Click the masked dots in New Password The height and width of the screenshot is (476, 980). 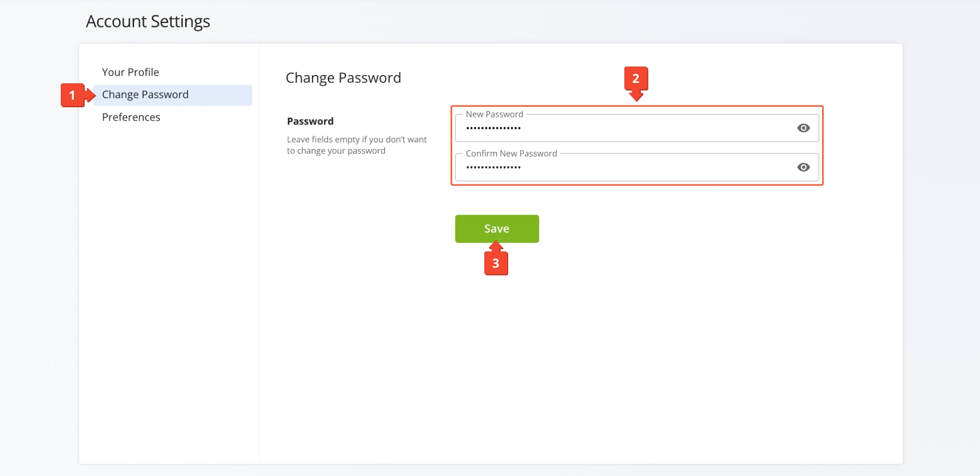(493, 128)
